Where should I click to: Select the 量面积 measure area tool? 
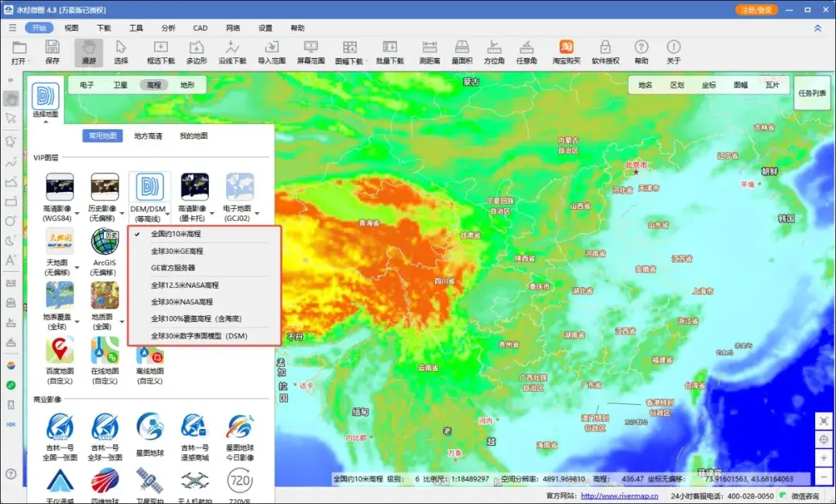(461, 53)
